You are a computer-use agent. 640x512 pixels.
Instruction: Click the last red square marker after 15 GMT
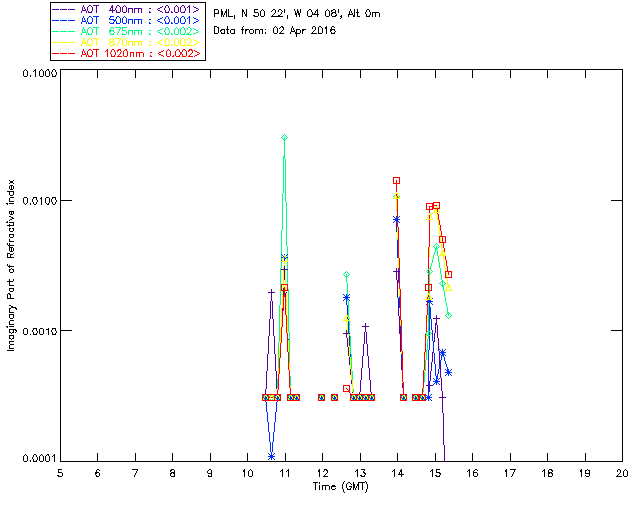click(449, 274)
